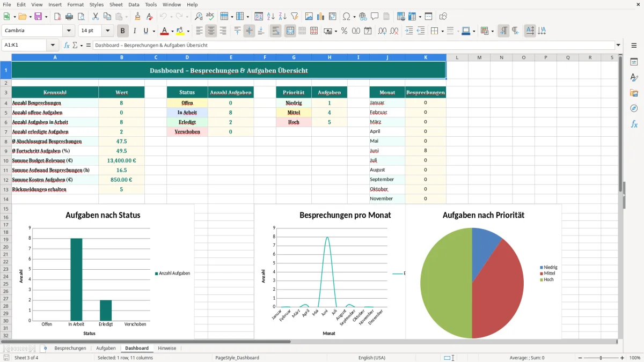Image resolution: width=644 pixels, height=362 pixels.
Task: Open highlighting color dropdown arrow
Action: click(x=188, y=31)
